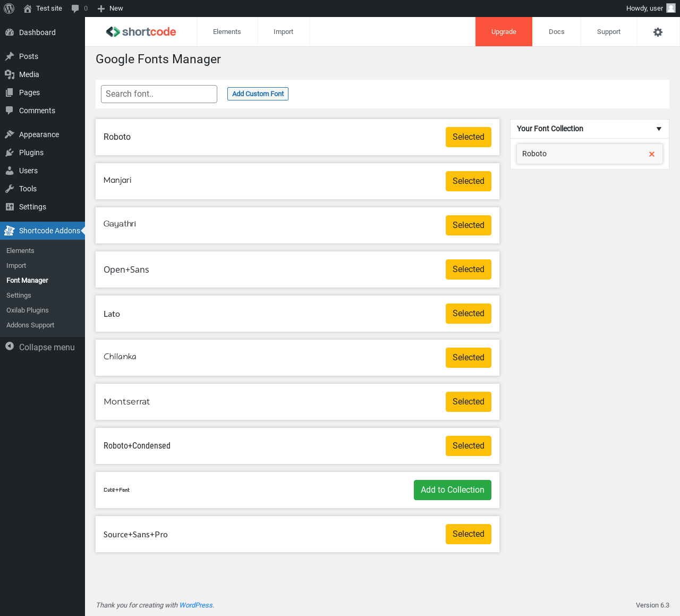Viewport: 680px width, 616px height.
Task: Toggle Selected button for Montserrat
Action: pyautogui.click(x=469, y=402)
